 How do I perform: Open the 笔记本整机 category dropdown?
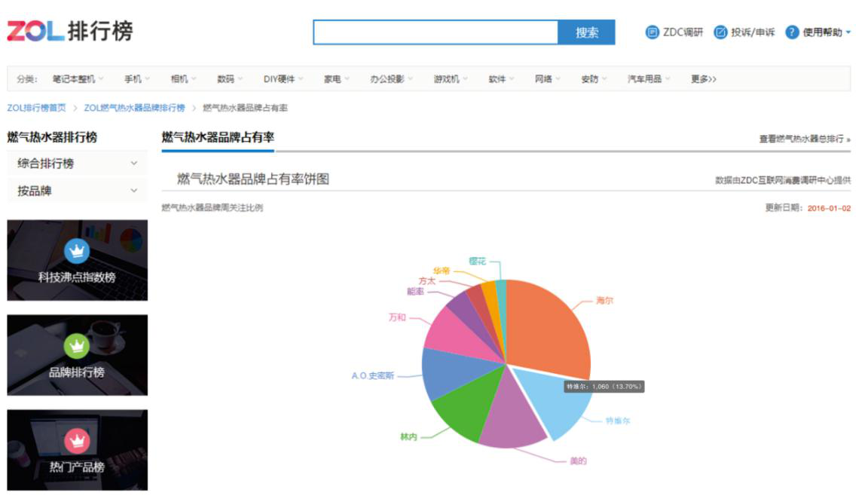78,79
